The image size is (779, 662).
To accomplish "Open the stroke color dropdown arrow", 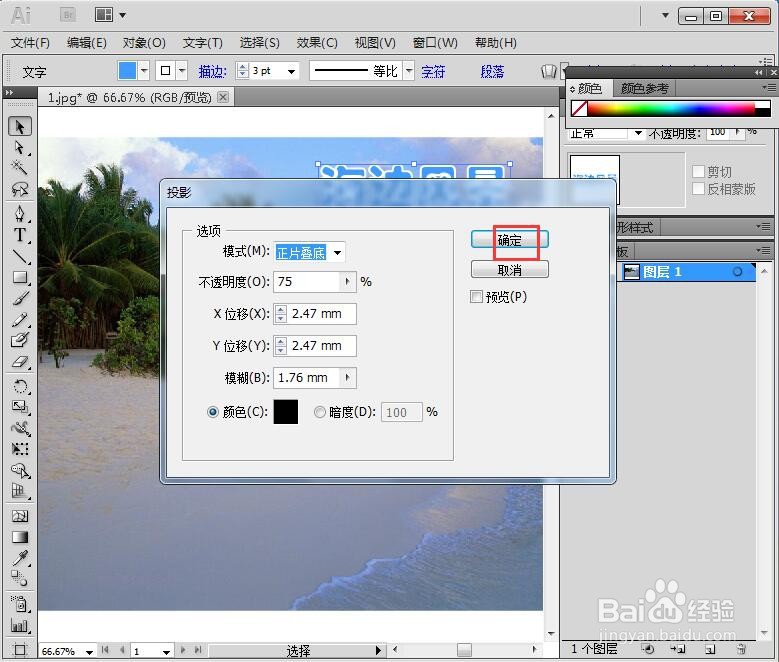I will point(182,71).
